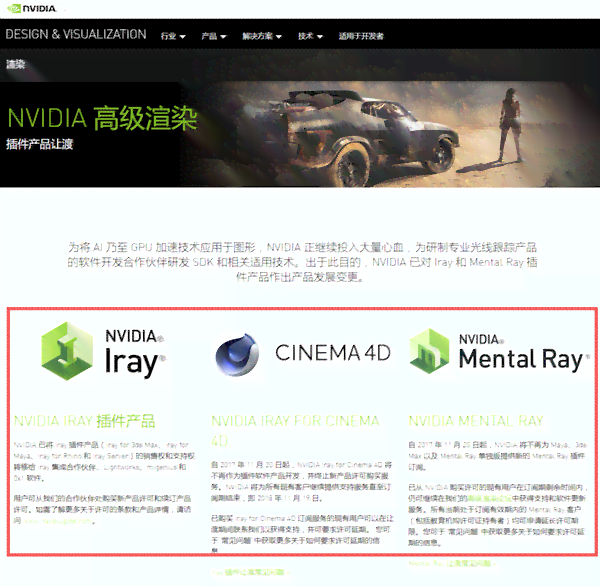Click the green Mental Ray cube icon
The image size is (600, 586).
[429, 350]
